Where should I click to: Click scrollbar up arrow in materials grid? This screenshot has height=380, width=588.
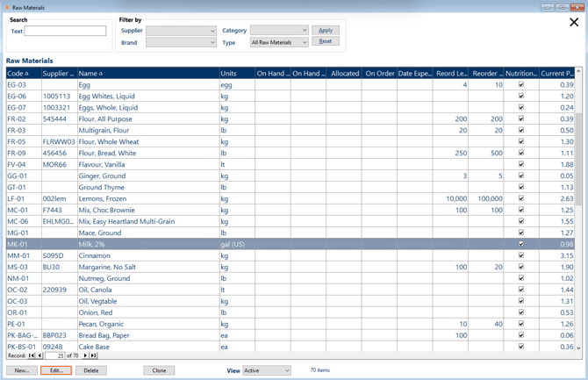[x=578, y=71]
